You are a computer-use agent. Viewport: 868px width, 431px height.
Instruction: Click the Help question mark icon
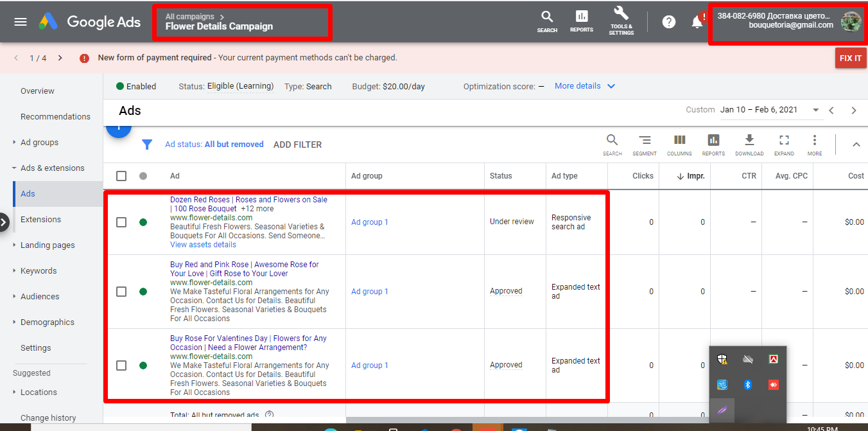(x=668, y=22)
